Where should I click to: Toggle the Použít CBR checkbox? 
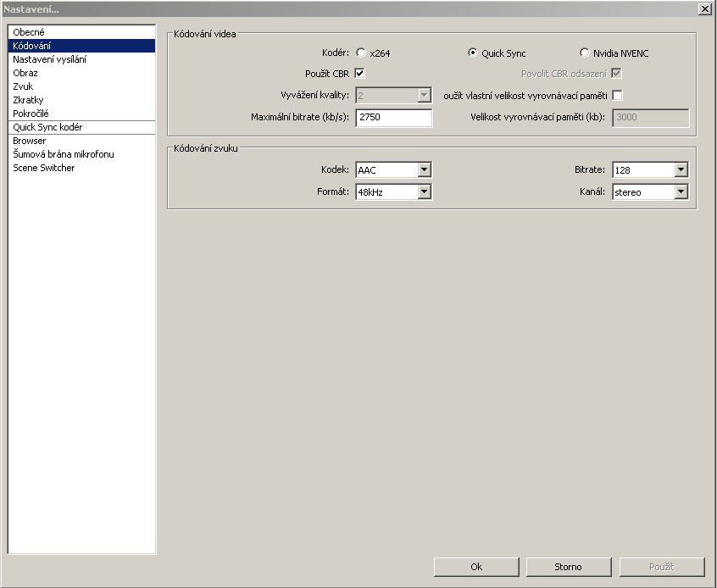click(360, 74)
